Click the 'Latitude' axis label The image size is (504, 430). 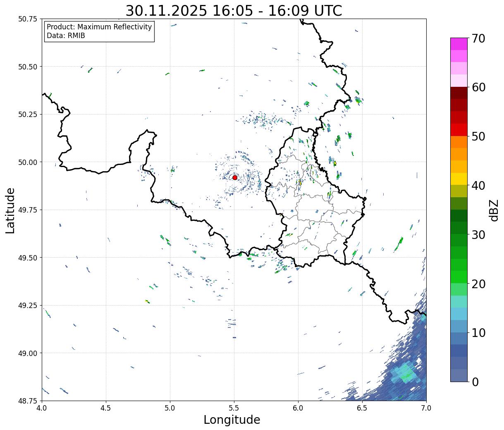coord(10,210)
